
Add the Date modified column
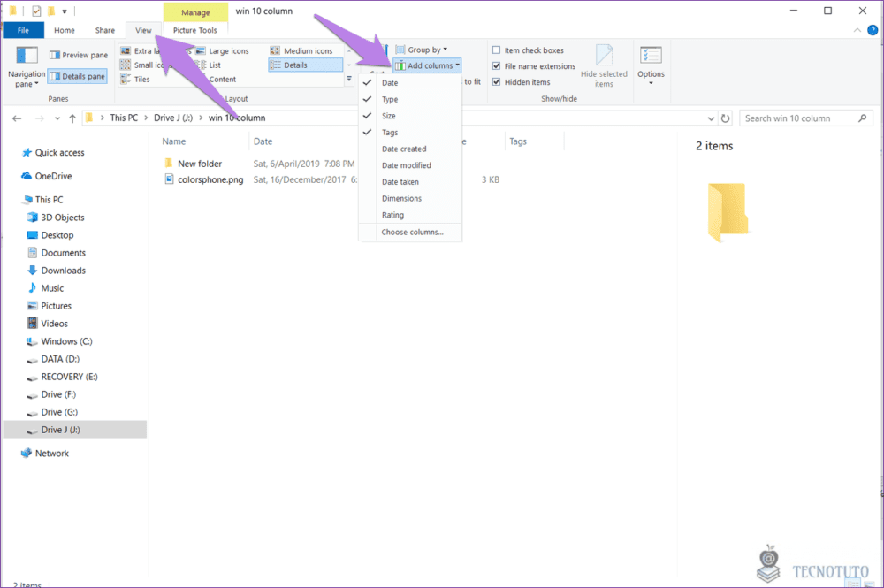(x=410, y=165)
